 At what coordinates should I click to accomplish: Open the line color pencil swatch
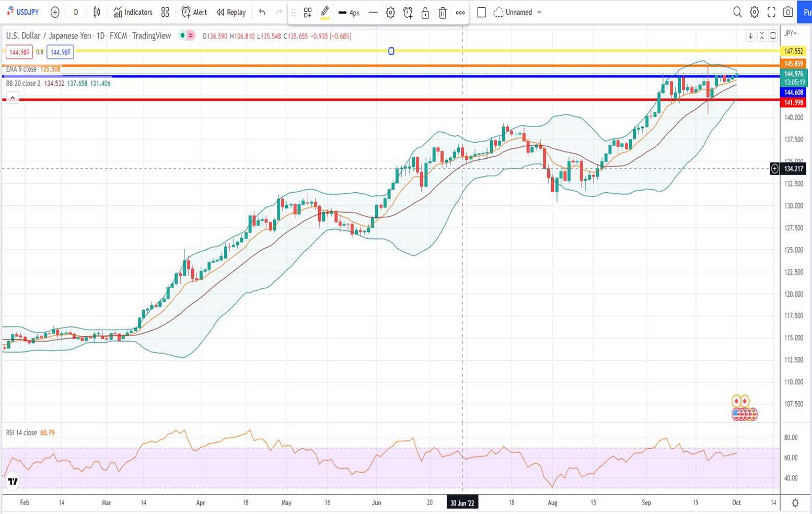[325, 12]
